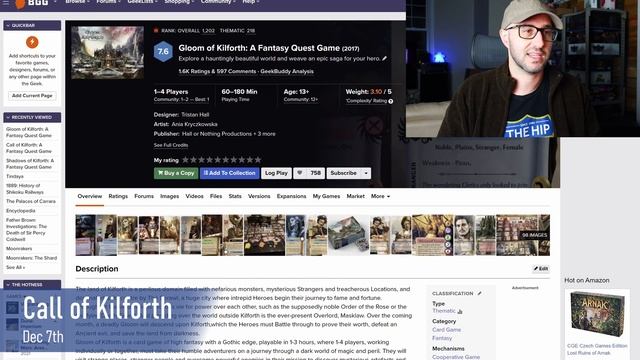
Task: Click the heart fan icon button
Action: tap(300, 173)
